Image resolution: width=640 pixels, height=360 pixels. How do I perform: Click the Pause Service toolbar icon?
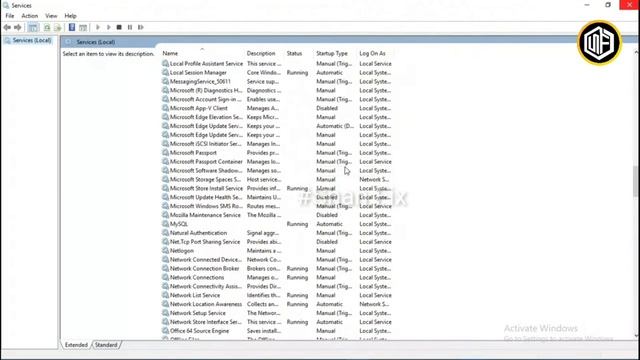tap(130, 27)
